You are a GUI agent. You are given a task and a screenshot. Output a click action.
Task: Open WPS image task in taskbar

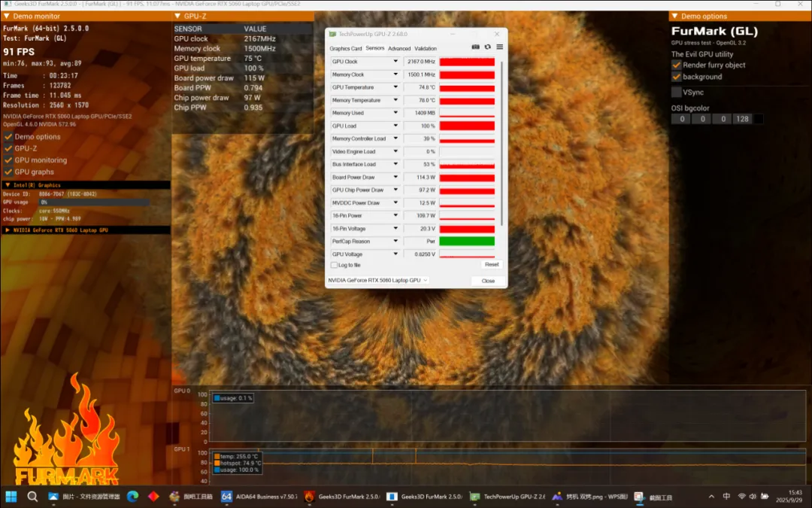click(x=589, y=496)
